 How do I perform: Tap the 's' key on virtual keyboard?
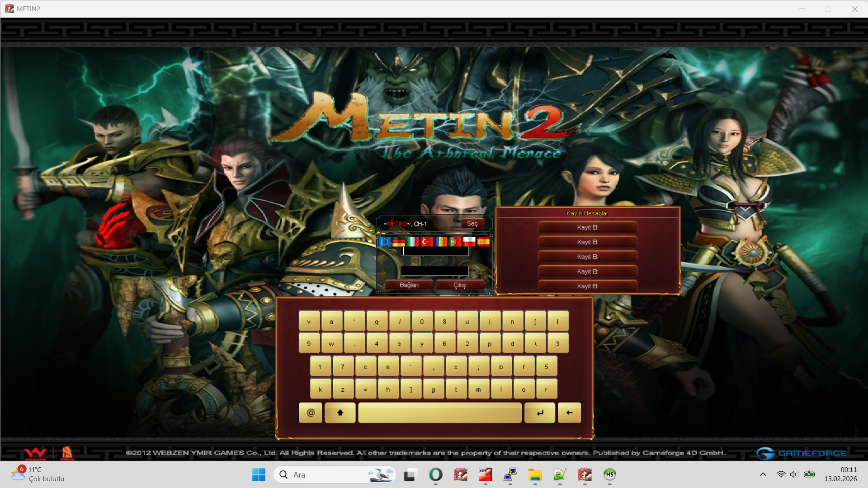point(399,343)
